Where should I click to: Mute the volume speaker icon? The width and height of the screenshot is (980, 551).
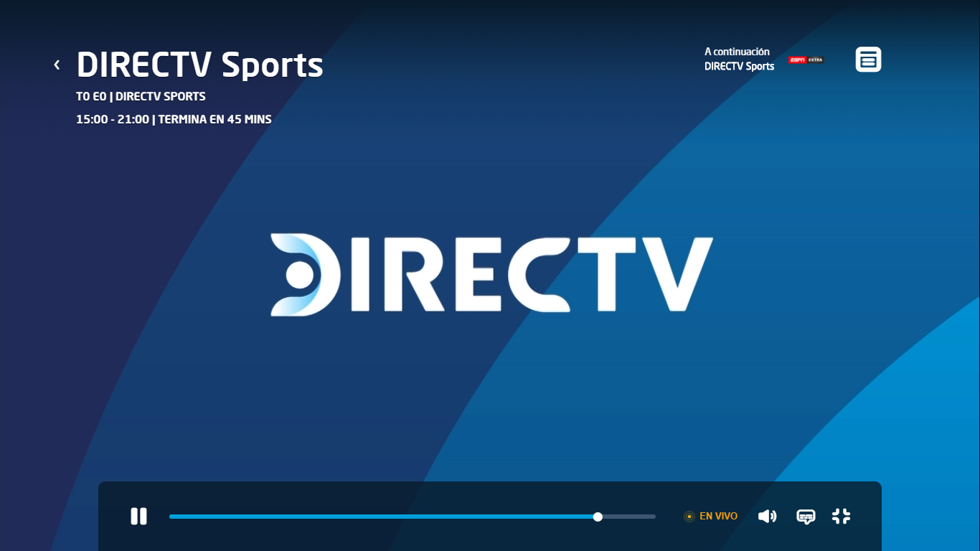pos(767,516)
